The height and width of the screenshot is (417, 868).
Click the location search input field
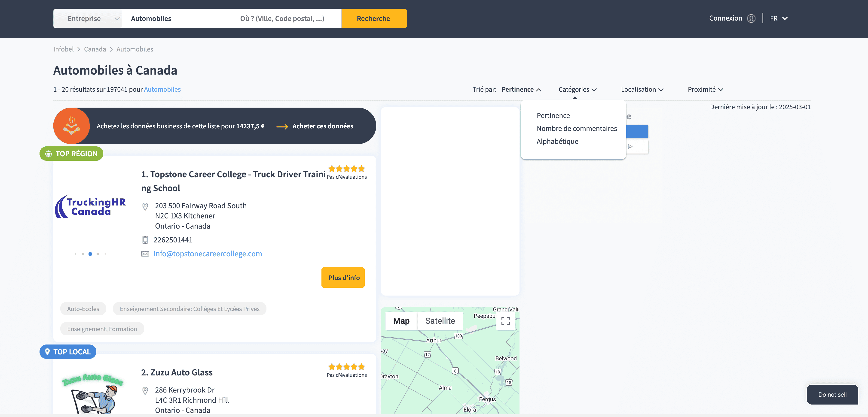286,18
